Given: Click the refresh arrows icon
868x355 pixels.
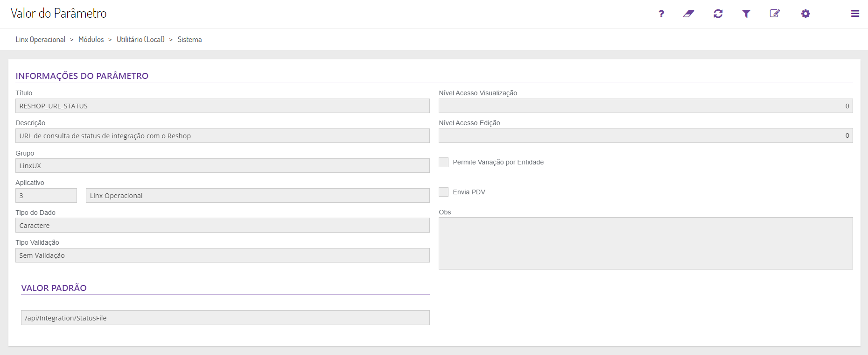Looking at the screenshot, I should (718, 14).
